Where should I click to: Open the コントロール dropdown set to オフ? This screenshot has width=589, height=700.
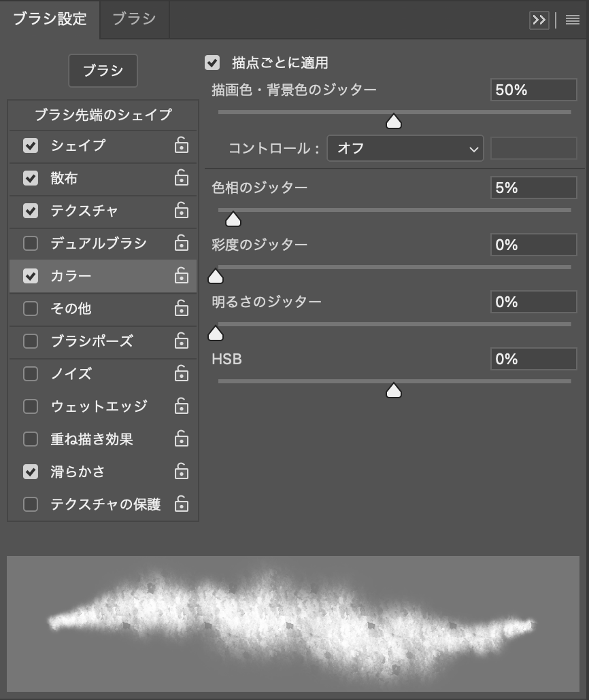pyautogui.click(x=405, y=148)
